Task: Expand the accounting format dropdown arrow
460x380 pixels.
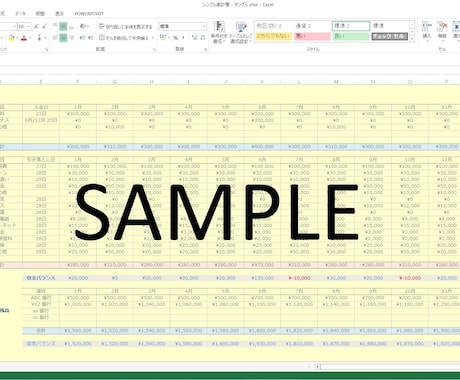Action: [x=169, y=38]
